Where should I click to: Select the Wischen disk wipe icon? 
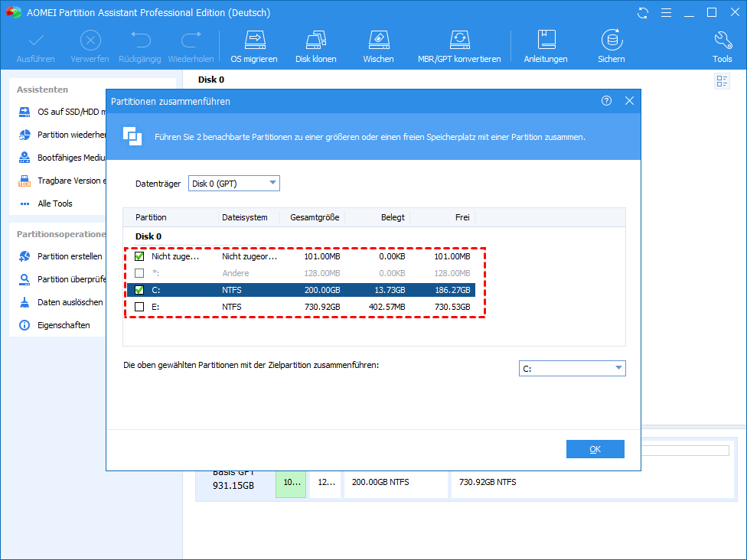(x=379, y=40)
